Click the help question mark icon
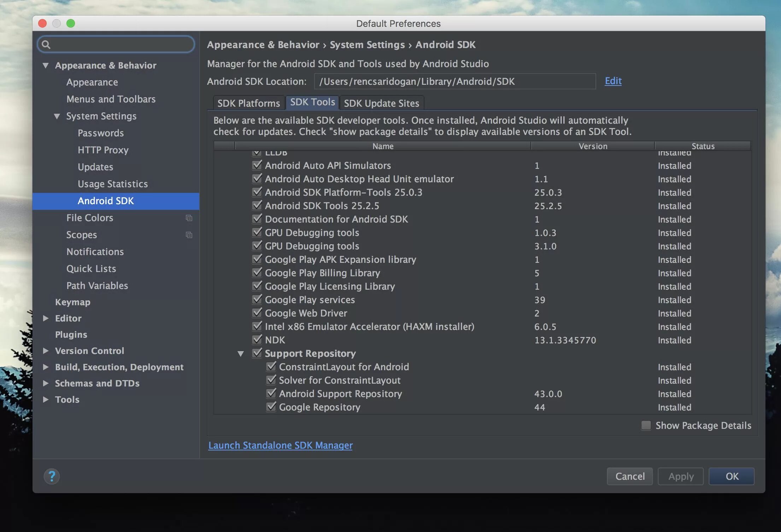Image resolution: width=781 pixels, height=532 pixels. point(52,476)
